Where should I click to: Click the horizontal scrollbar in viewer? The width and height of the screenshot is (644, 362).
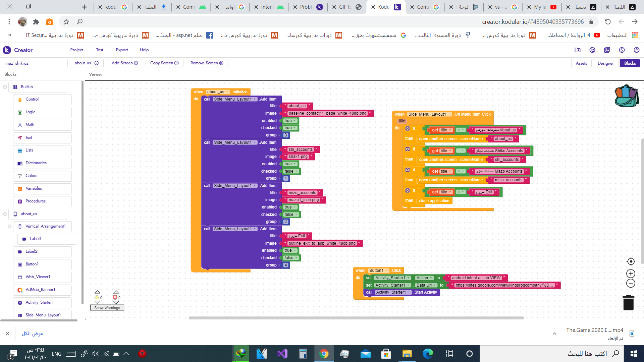(356, 318)
